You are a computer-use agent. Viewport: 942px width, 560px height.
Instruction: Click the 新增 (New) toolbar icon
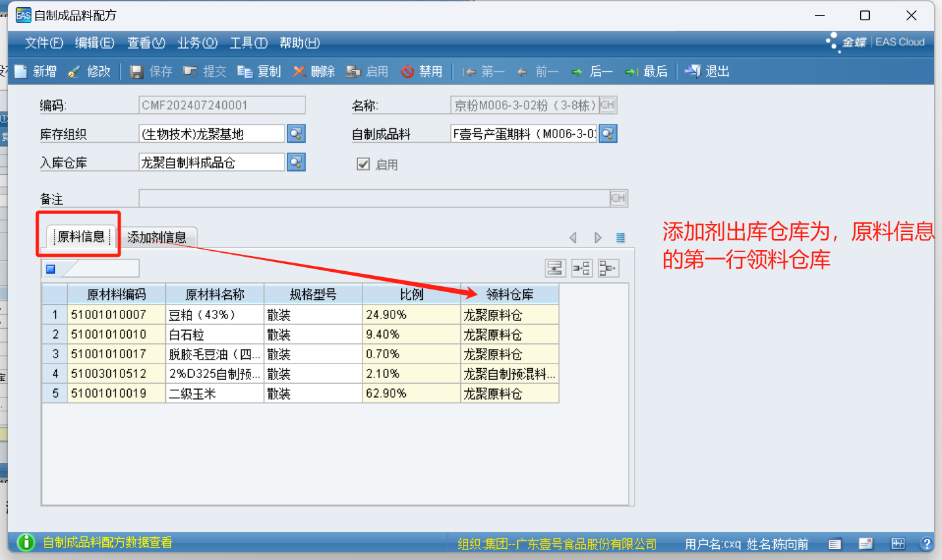pyautogui.click(x=22, y=71)
